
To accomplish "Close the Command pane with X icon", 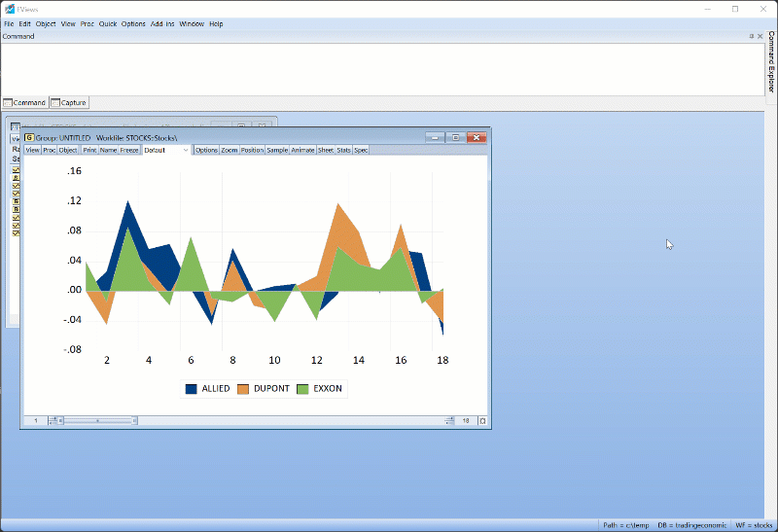I will pyautogui.click(x=760, y=36).
